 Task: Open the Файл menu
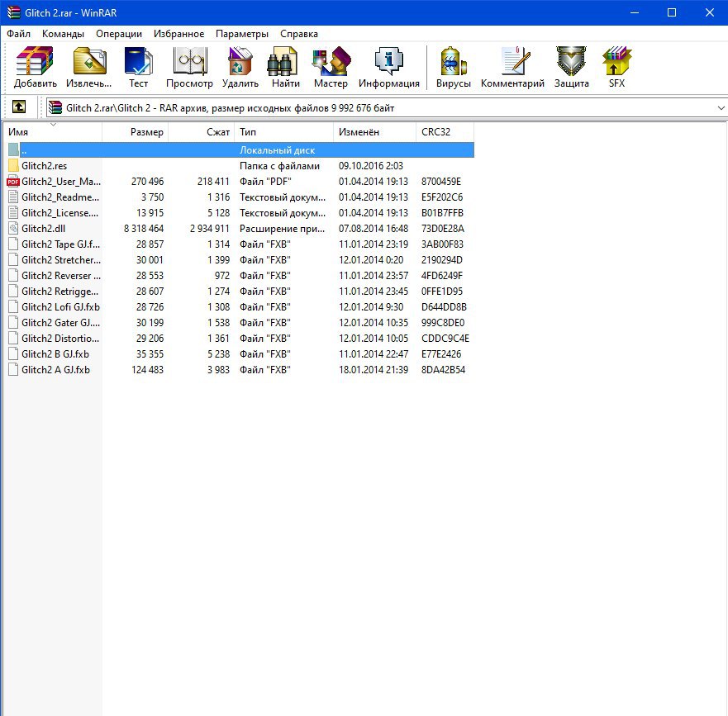click(x=18, y=34)
